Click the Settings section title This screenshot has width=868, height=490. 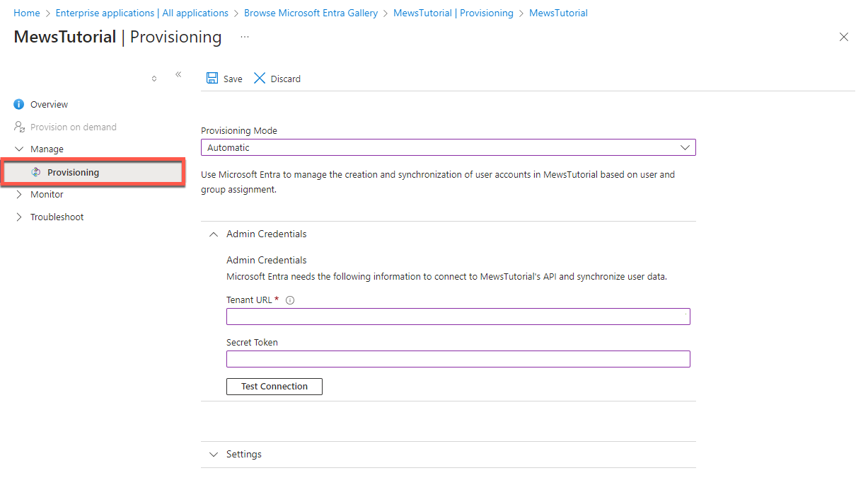pos(244,454)
